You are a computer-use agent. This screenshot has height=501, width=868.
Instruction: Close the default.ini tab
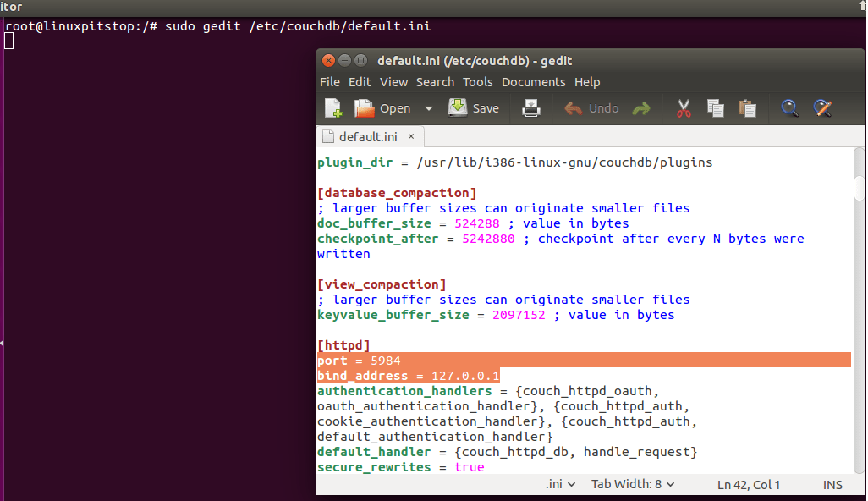[x=410, y=135]
